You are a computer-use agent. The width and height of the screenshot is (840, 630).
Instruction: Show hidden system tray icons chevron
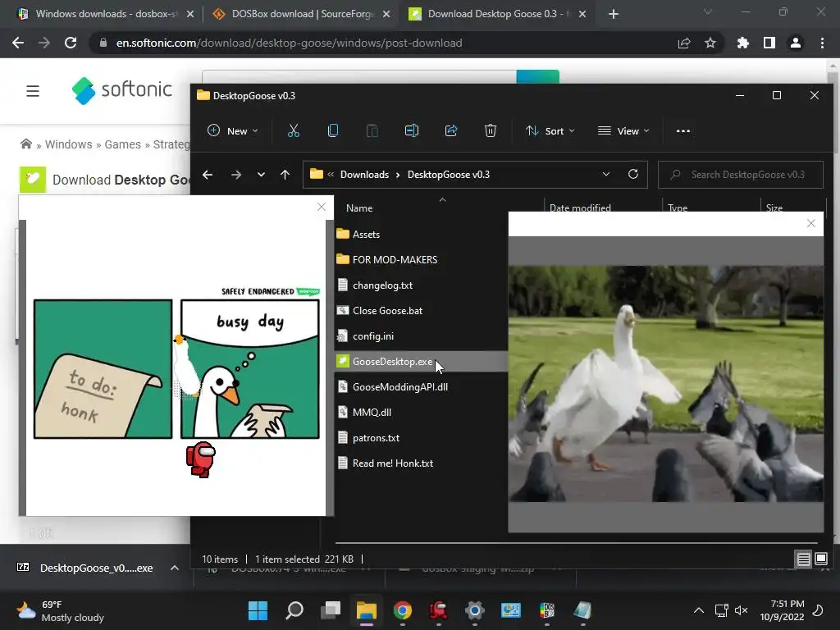click(699, 610)
